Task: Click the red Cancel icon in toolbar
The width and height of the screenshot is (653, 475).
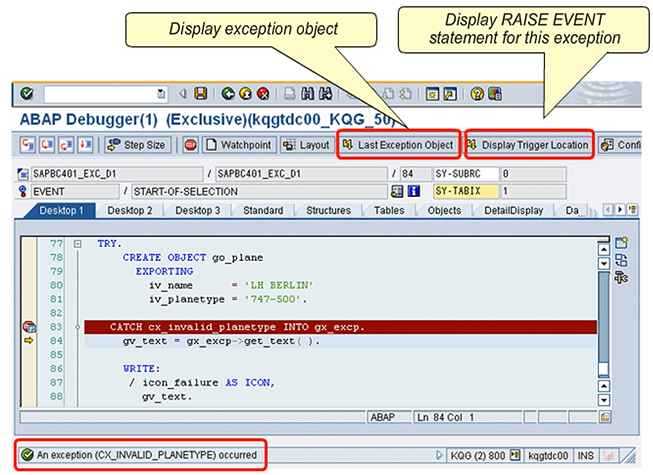Action: (x=263, y=94)
